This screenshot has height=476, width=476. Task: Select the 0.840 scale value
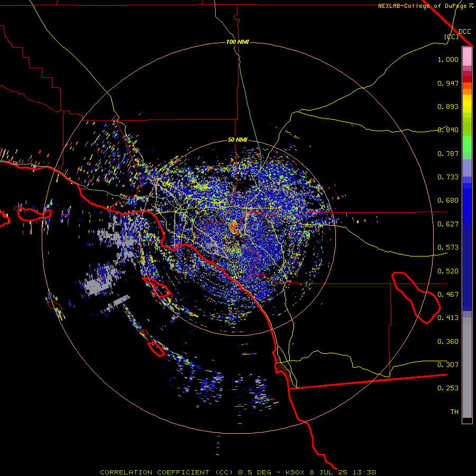click(x=448, y=130)
